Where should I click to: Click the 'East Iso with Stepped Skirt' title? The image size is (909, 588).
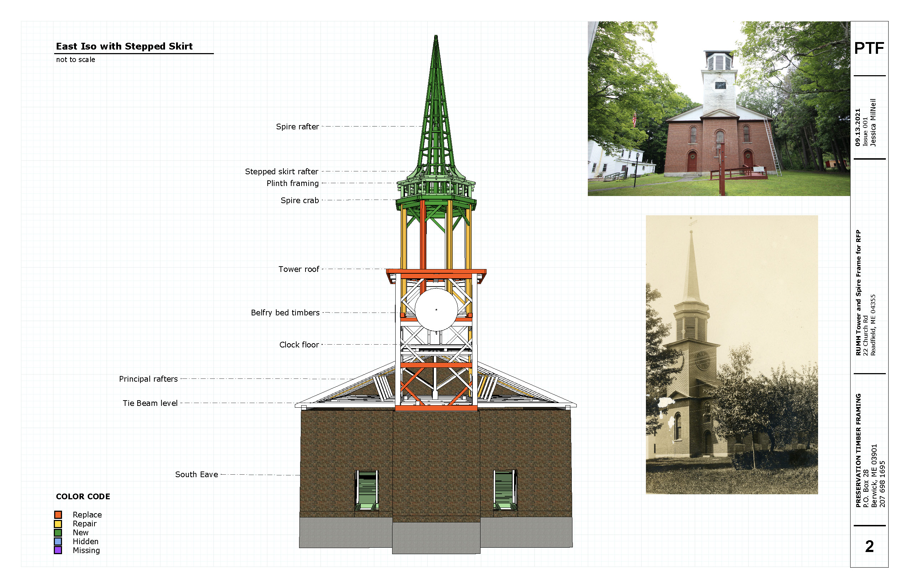tap(124, 46)
